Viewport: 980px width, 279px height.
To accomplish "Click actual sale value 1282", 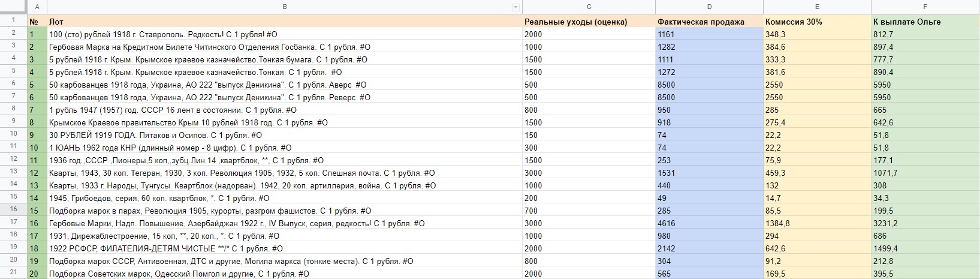I will coord(709,47).
